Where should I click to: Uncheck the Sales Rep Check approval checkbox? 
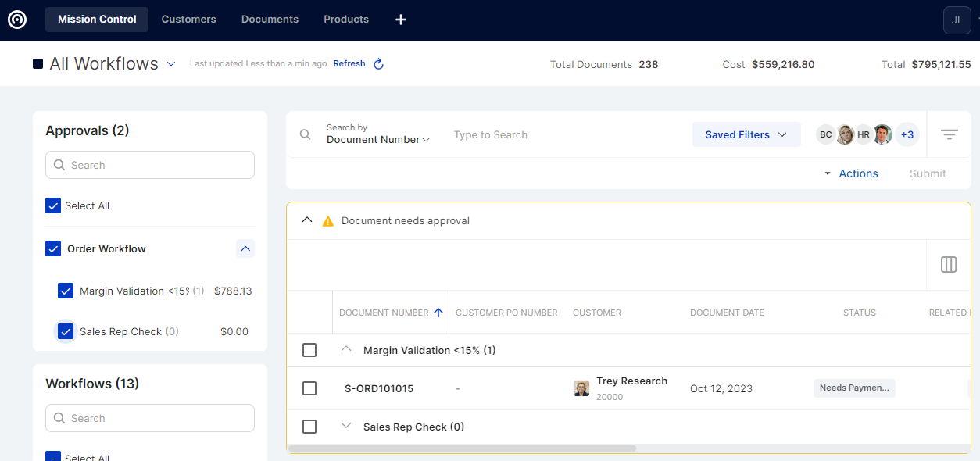click(x=66, y=331)
